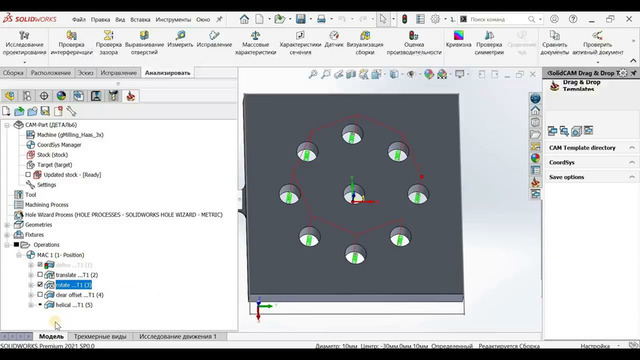This screenshot has height=360, width=640.
Task: Open Appearances sphere in right task pane
Action: (x=535, y=158)
